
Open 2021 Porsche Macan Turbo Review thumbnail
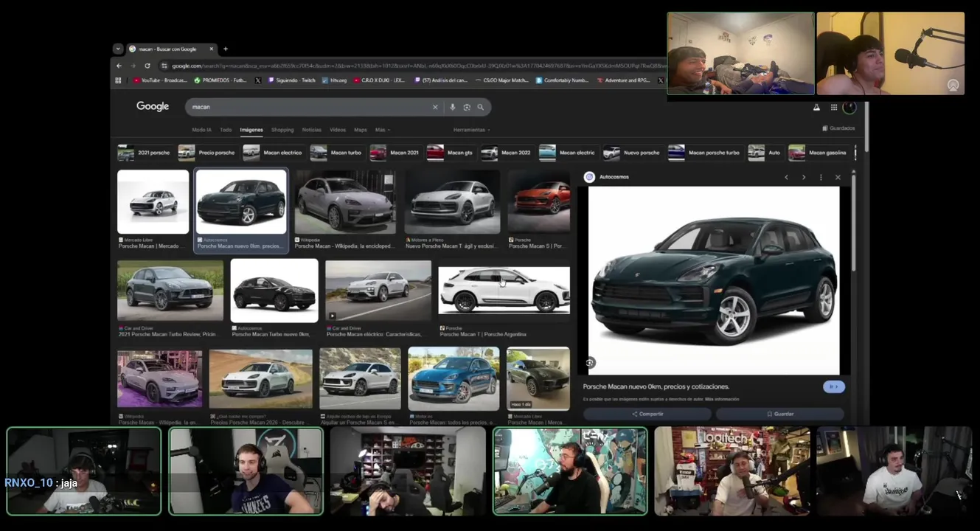pyautogui.click(x=170, y=291)
